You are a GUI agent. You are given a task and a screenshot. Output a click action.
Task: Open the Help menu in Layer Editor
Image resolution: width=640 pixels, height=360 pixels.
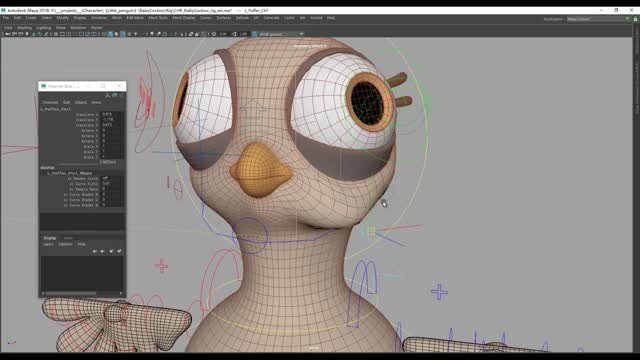pos(82,244)
